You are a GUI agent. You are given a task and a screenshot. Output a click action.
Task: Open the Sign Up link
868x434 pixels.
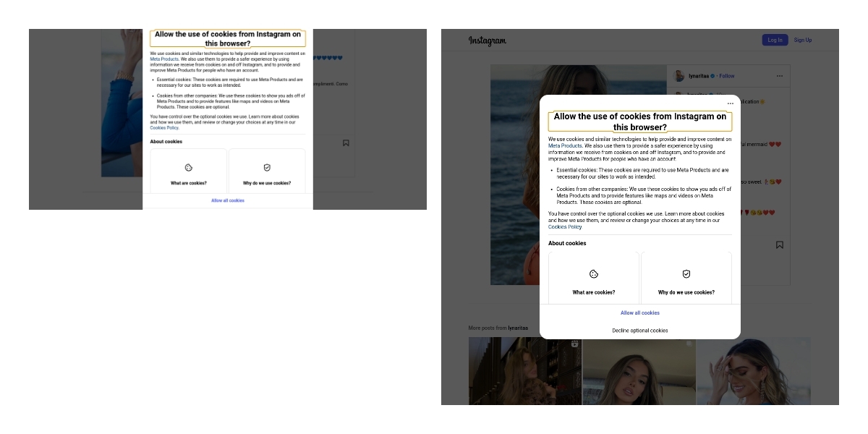[x=803, y=40]
